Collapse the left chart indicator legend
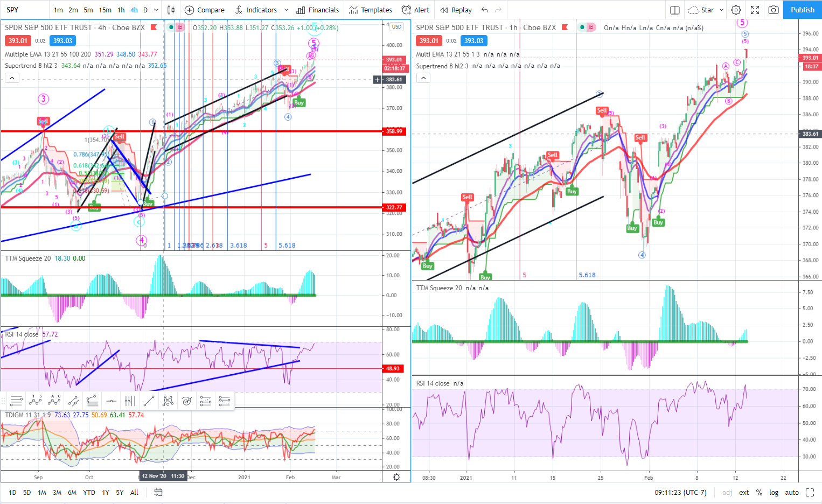This screenshot has width=822, height=504. point(12,78)
